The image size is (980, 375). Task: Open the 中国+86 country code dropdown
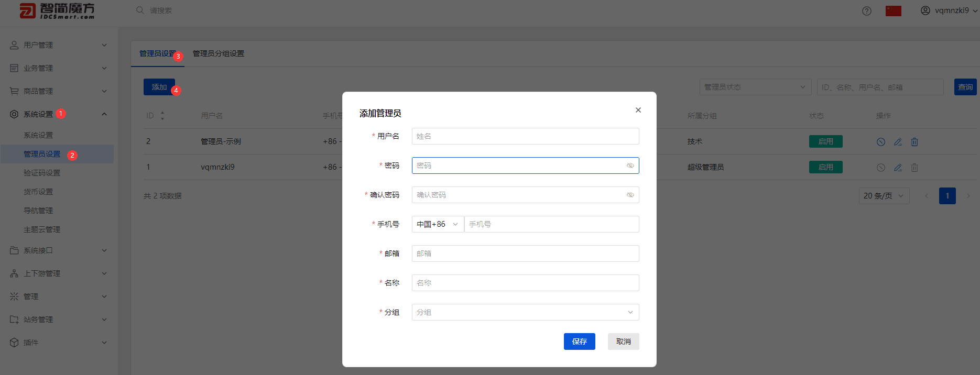click(438, 224)
